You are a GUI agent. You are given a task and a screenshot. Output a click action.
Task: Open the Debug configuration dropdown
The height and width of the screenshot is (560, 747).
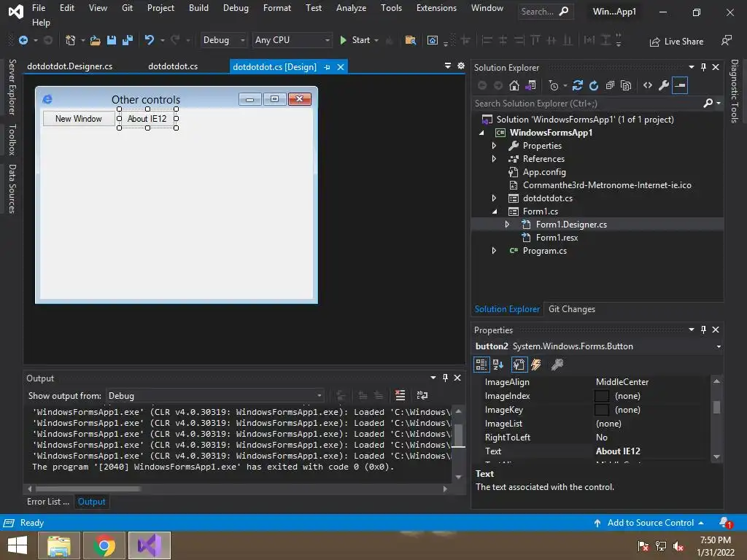tap(223, 41)
